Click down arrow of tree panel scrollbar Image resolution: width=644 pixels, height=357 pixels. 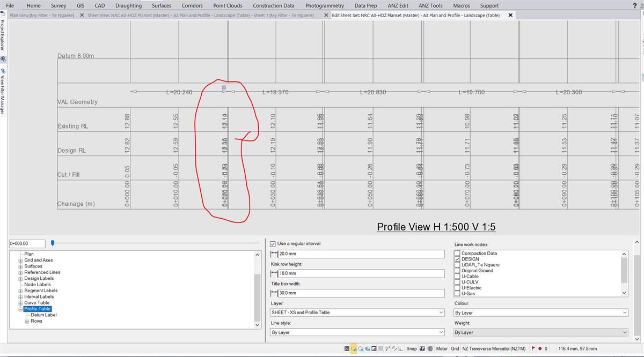click(x=258, y=325)
